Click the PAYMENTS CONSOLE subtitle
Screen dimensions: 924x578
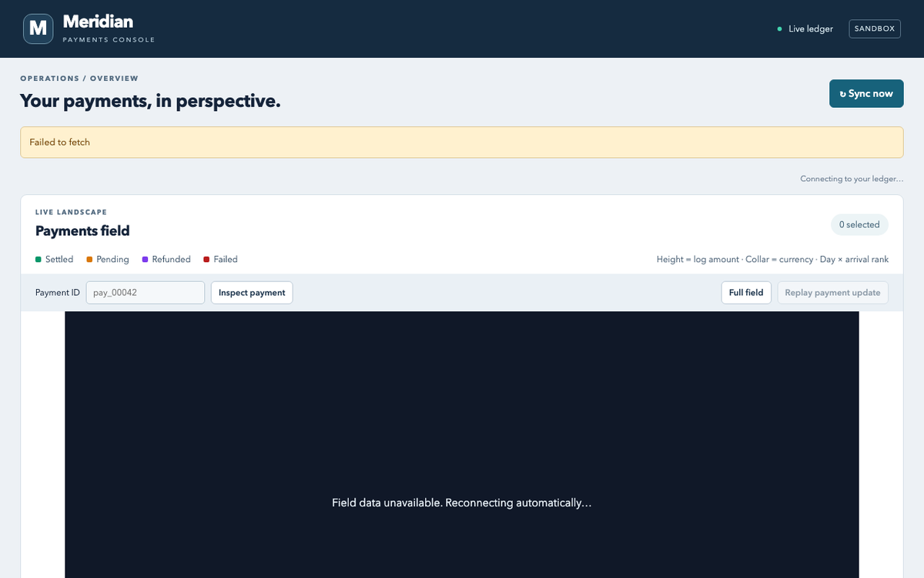coord(109,40)
